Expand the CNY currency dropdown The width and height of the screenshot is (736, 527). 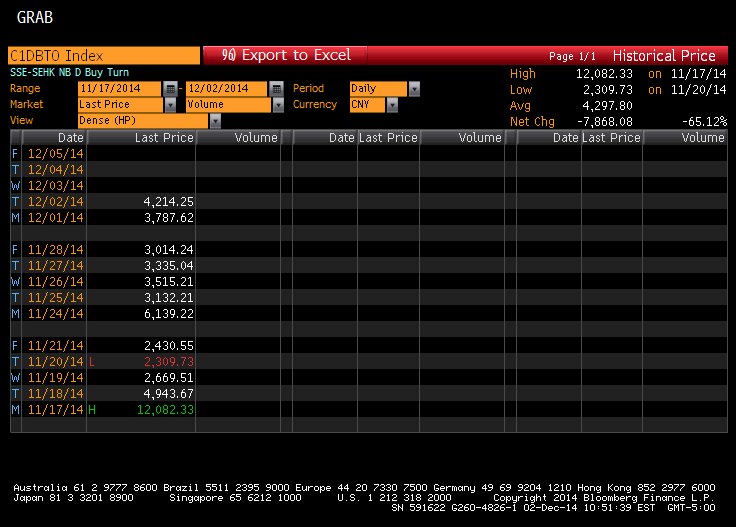[392, 105]
